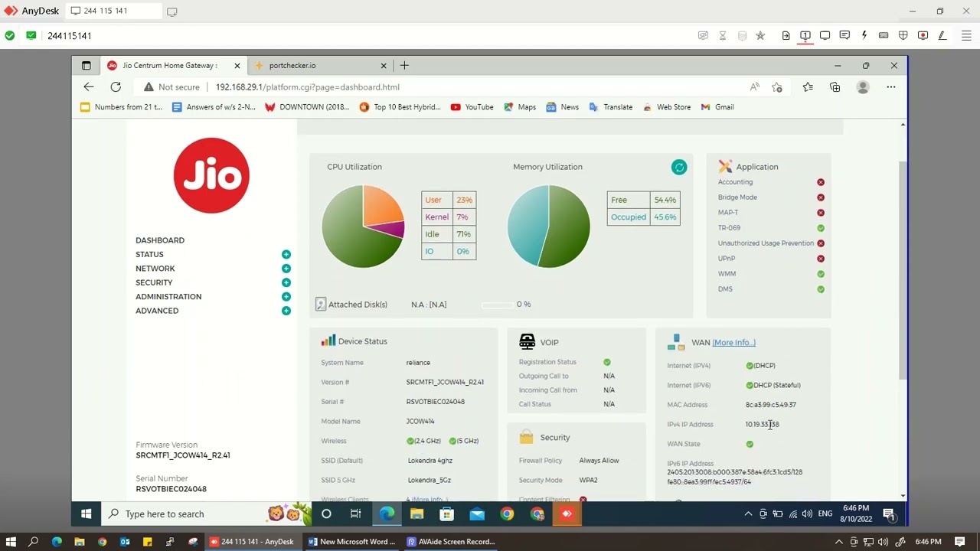Screen dimensions: 980x551
Task: Open AnyDesk display settings monitor icon
Action: 825,35
